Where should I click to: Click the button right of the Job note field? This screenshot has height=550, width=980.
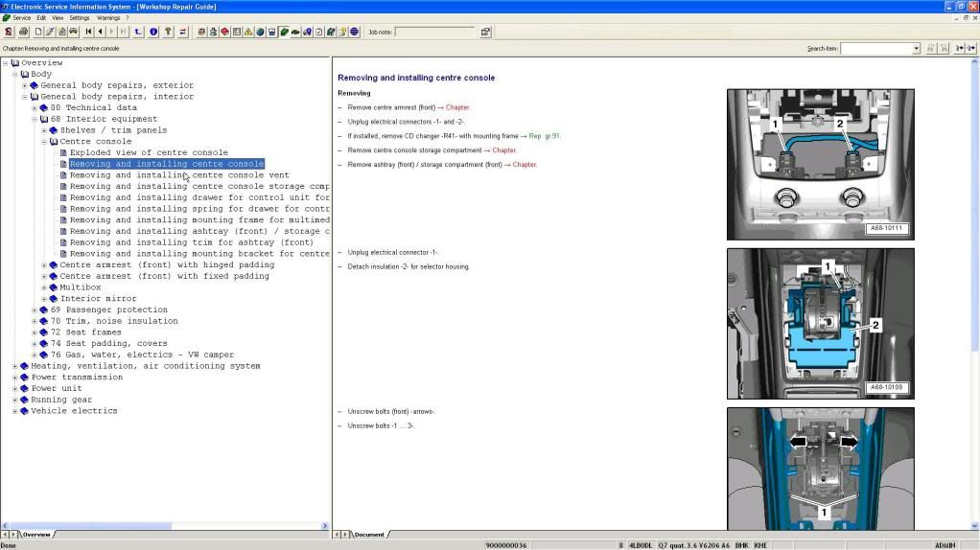[x=485, y=32]
